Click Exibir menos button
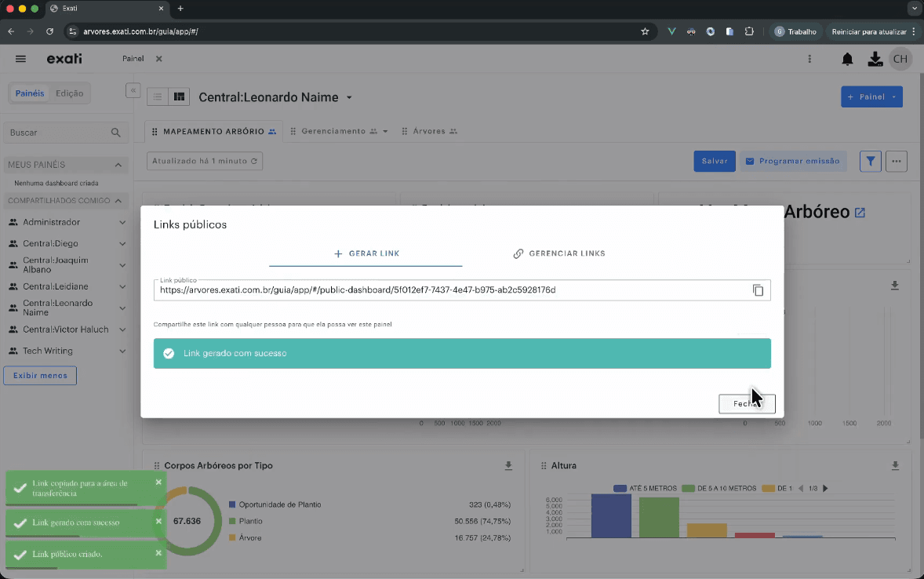 40,376
